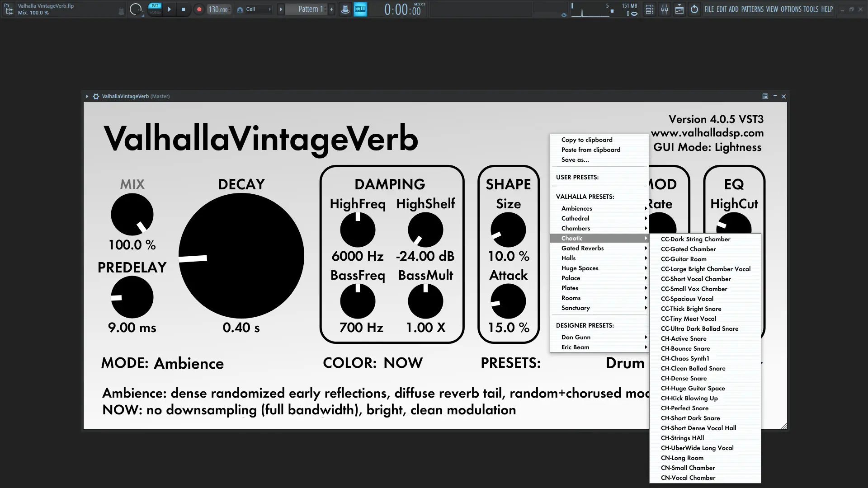Open the plugin options gear icon
868x488 pixels.
96,96
